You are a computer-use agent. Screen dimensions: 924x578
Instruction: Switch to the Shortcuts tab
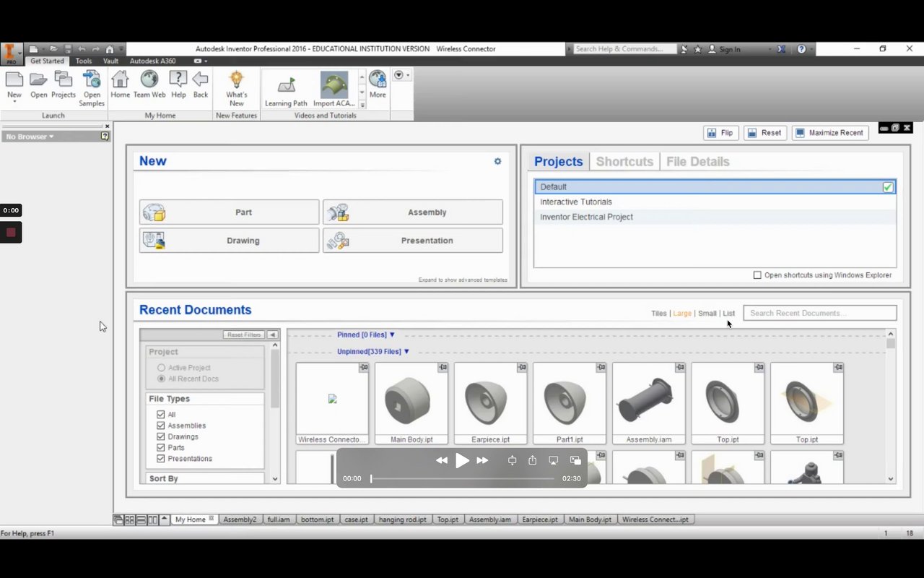pyautogui.click(x=624, y=162)
